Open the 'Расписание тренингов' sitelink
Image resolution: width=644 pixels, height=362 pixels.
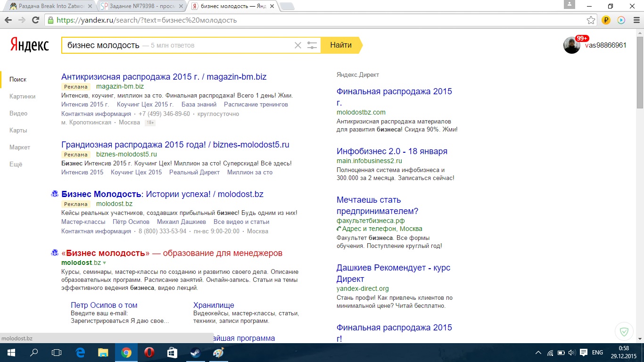click(x=256, y=105)
